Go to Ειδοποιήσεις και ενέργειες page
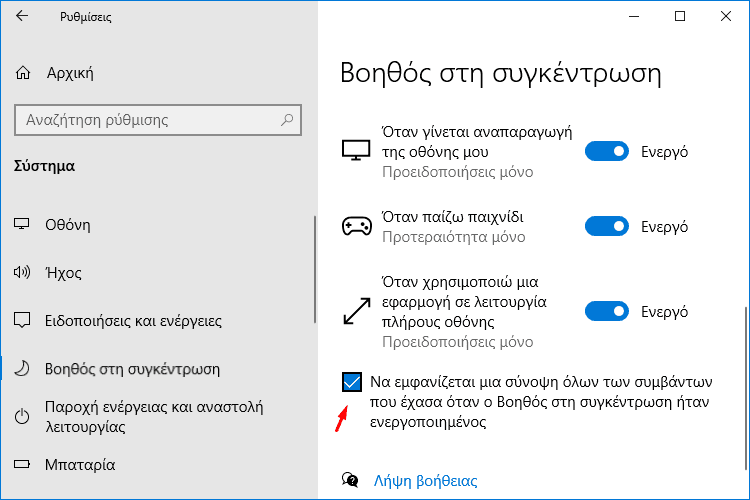Image resolution: width=750 pixels, height=500 pixels. pos(133,321)
